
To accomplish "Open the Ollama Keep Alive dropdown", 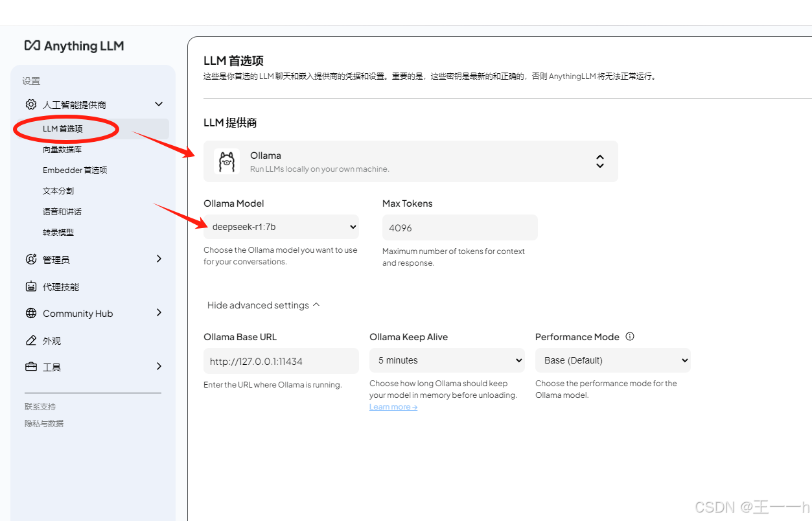I will tap(447, 360).
